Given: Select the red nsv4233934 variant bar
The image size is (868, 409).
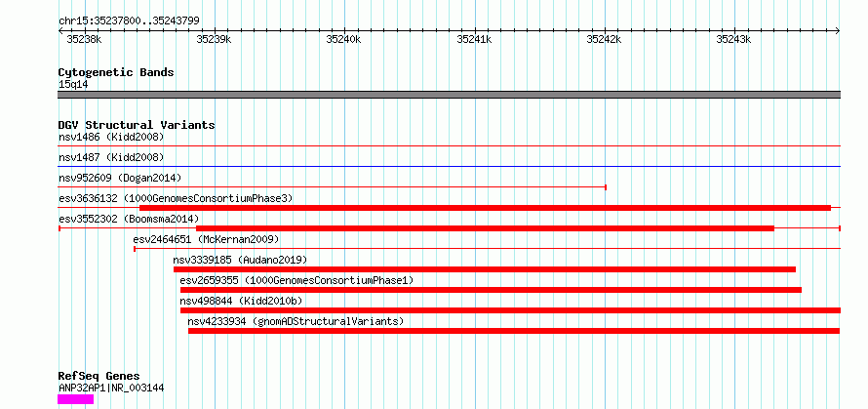Looking at the screenshot, I should click(514, 331).
